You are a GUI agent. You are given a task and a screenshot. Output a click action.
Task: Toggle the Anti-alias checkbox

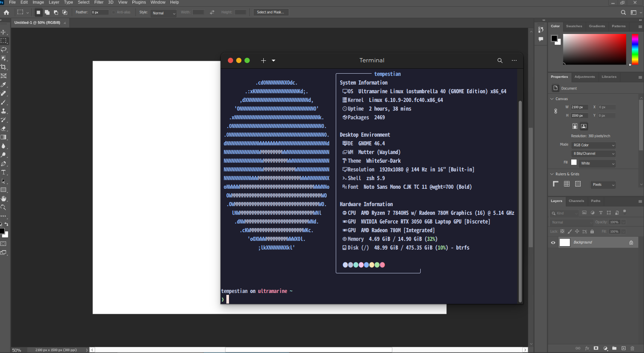(x=114, y=12)
